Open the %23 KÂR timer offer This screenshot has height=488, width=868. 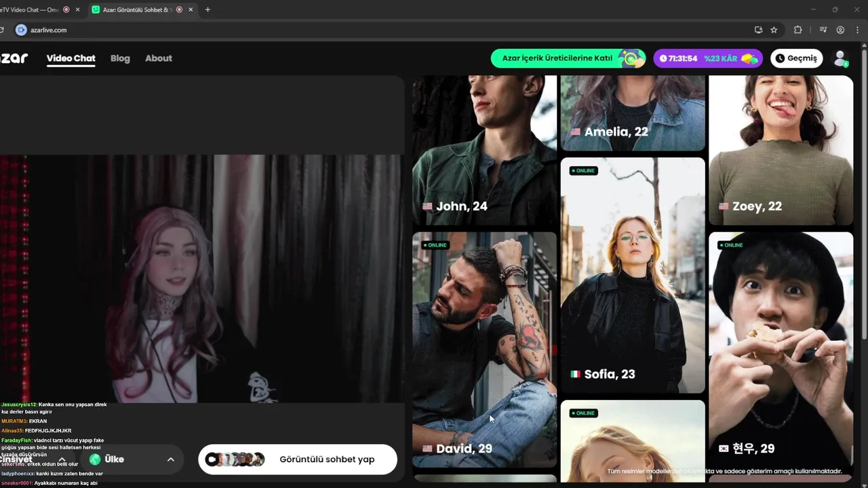pos(708,58)
